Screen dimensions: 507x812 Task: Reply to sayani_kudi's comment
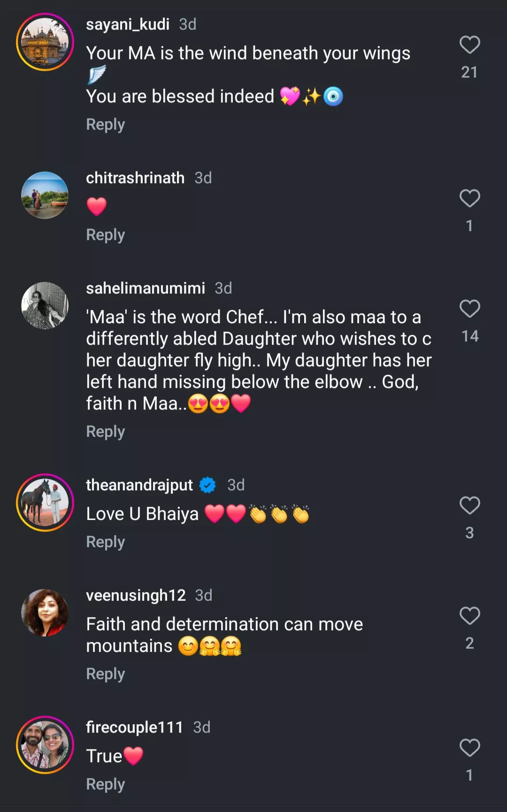(106, 125)
